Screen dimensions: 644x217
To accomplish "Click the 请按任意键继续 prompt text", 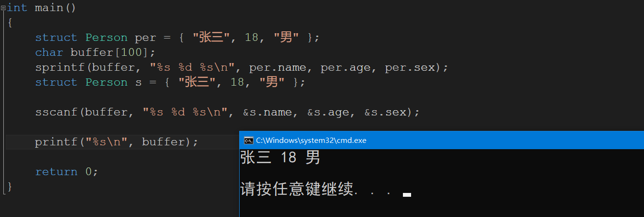I will pos(297,189).
